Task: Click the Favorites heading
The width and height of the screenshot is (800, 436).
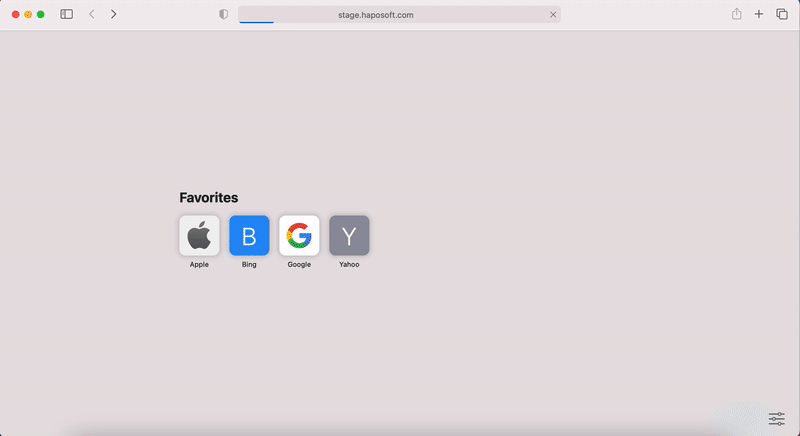Action: coord(209,197)
